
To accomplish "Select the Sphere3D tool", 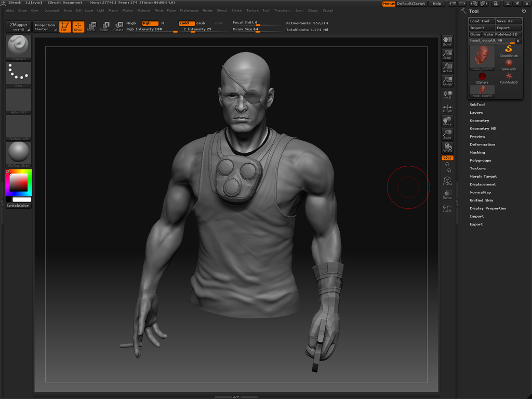I will tap(508, 64).
